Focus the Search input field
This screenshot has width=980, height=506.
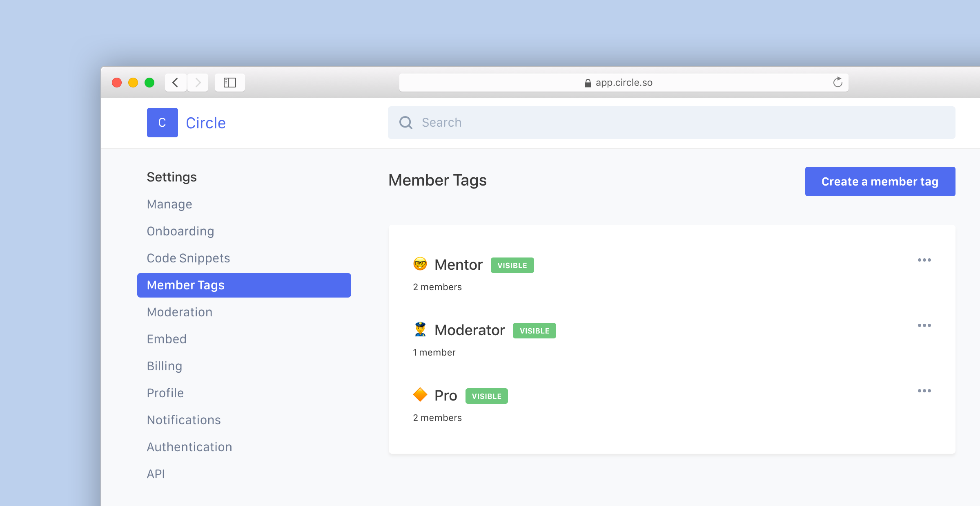point(678,123)
